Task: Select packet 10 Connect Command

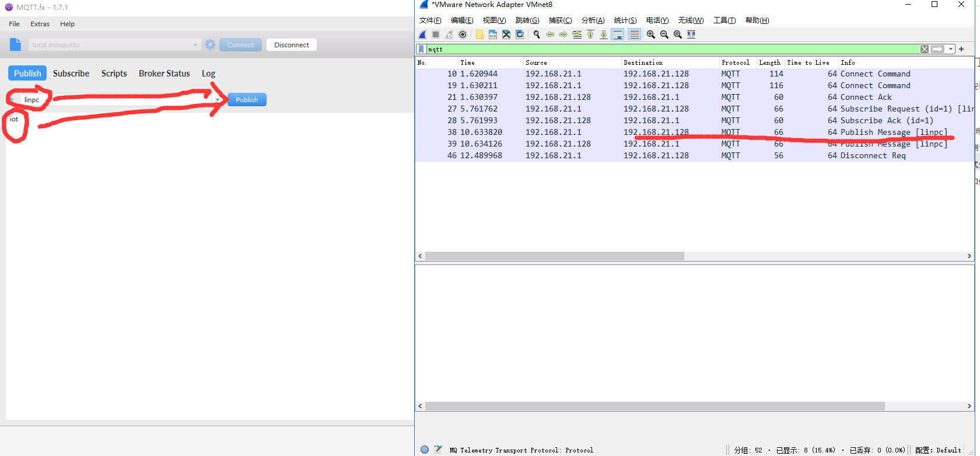Action: click(695, 74)
